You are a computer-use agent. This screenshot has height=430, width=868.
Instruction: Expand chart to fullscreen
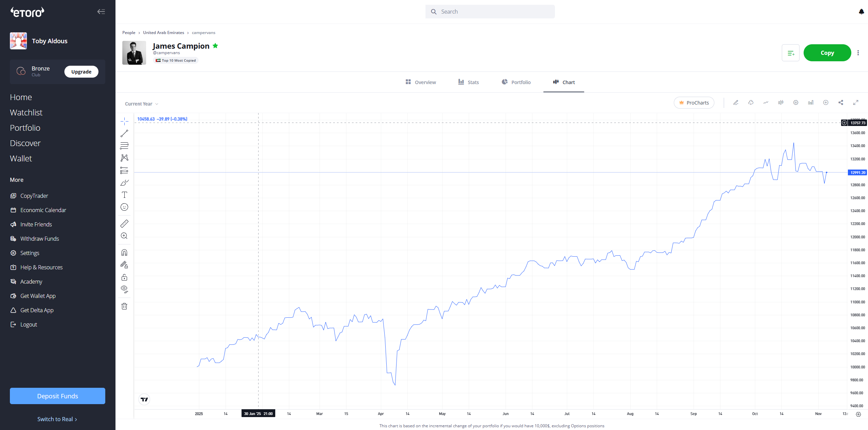[856, 102]
